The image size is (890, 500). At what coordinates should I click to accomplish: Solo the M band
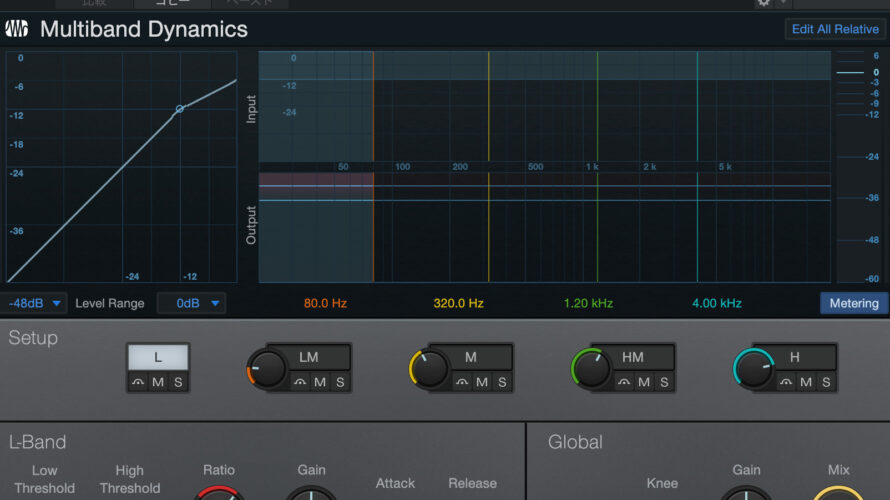click(x=502, y=383)
